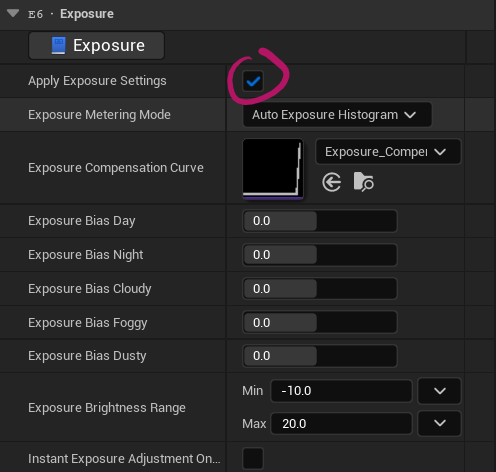Click the Exposure Bias Foggy slider

tap(320, 322)
